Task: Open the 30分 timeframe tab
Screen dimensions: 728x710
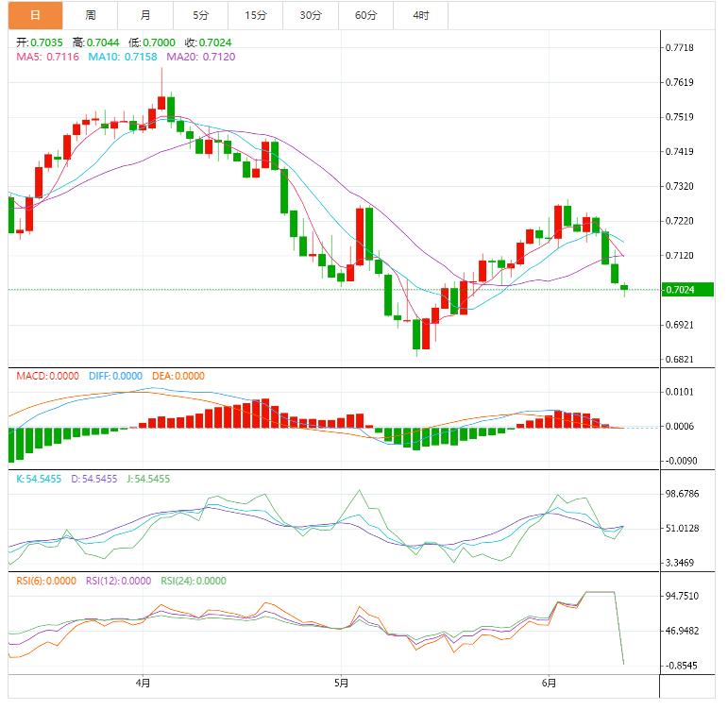Action: [311, 15]
